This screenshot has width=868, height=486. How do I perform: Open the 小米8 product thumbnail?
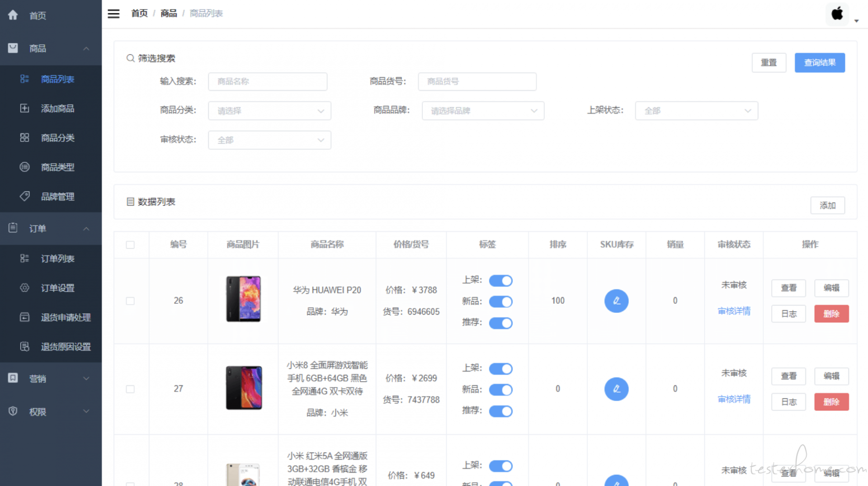tap(244, 388)
